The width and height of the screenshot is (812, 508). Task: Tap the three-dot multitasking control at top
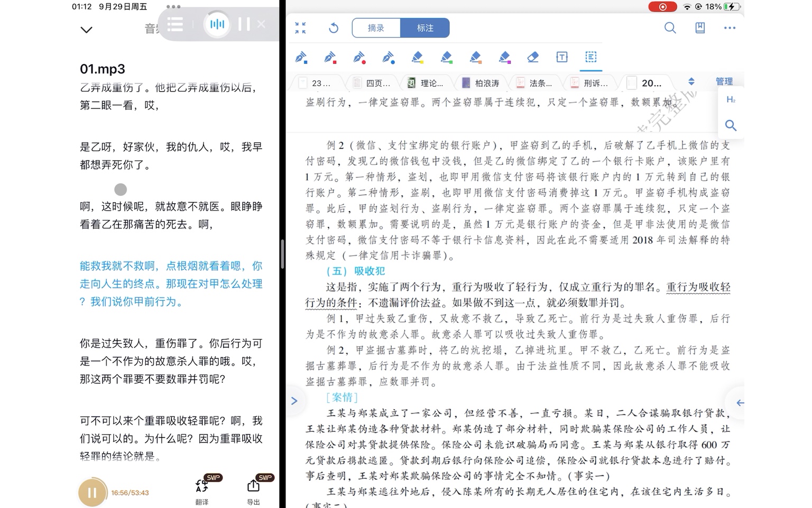(173, 7)
